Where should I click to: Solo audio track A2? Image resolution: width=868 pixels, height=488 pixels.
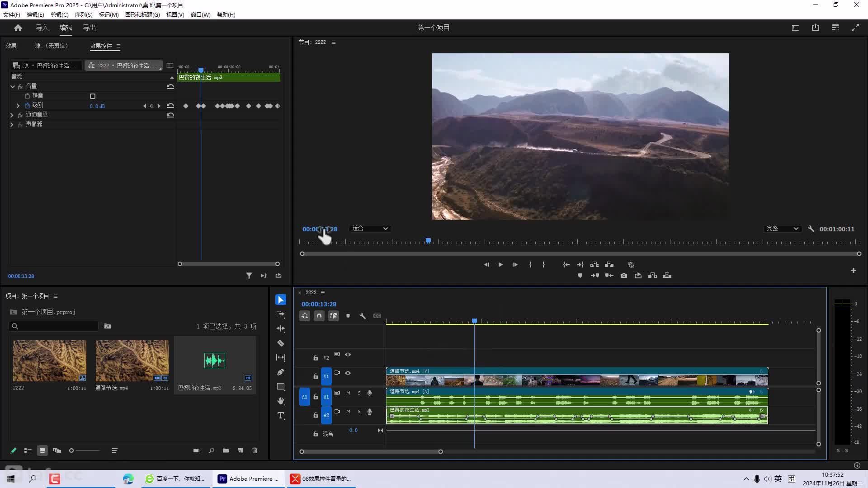point(359,412)
